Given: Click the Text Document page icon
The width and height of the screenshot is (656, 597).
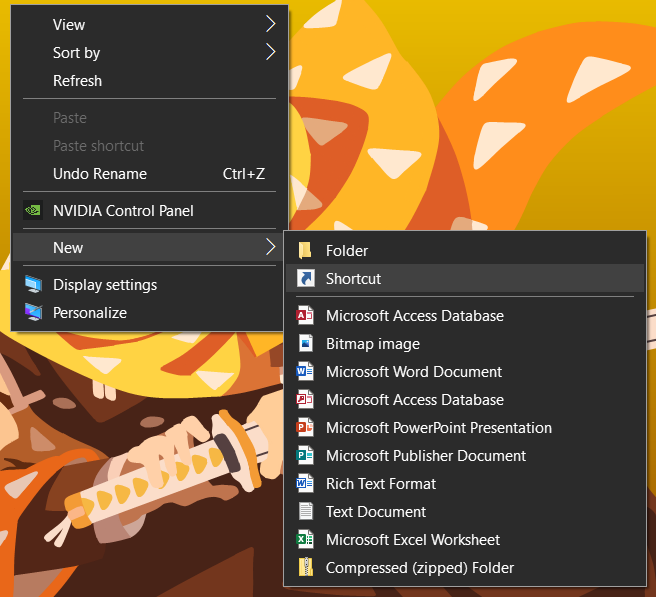Looking at the screenshot, I should 305,511.
